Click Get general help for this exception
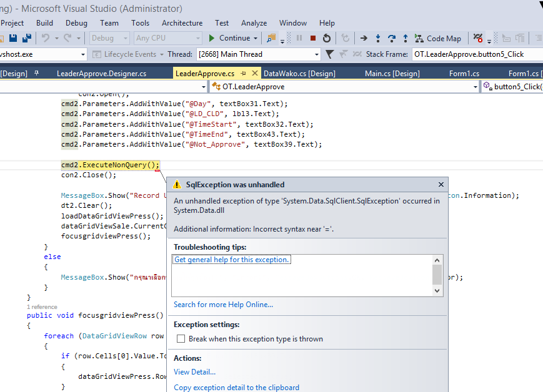The image size is (543, 392). point(231,260)
